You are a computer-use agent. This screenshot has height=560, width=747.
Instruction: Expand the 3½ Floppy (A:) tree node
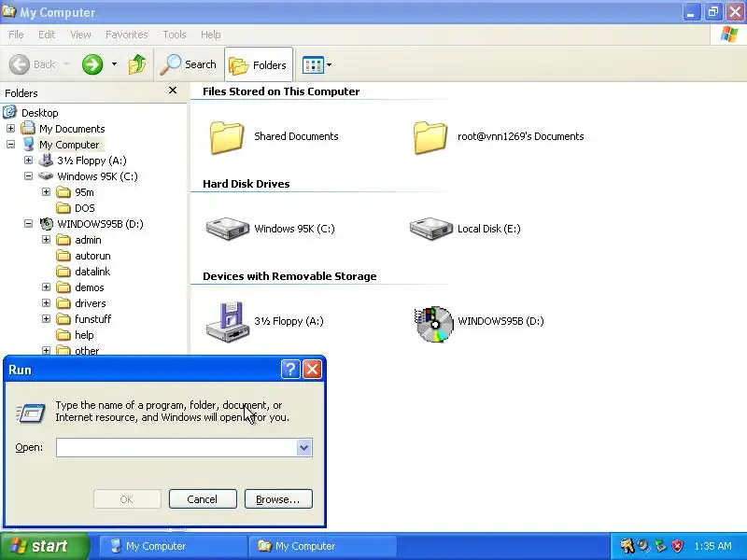point(29,161)
